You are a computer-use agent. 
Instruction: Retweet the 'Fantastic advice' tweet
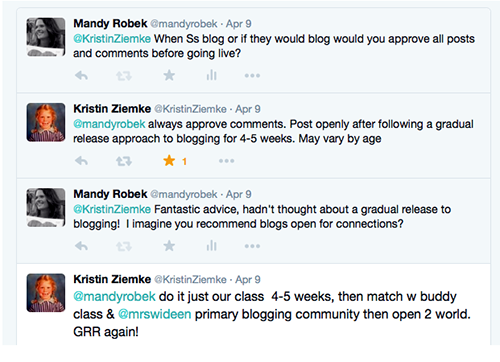(x=124, y=247)
